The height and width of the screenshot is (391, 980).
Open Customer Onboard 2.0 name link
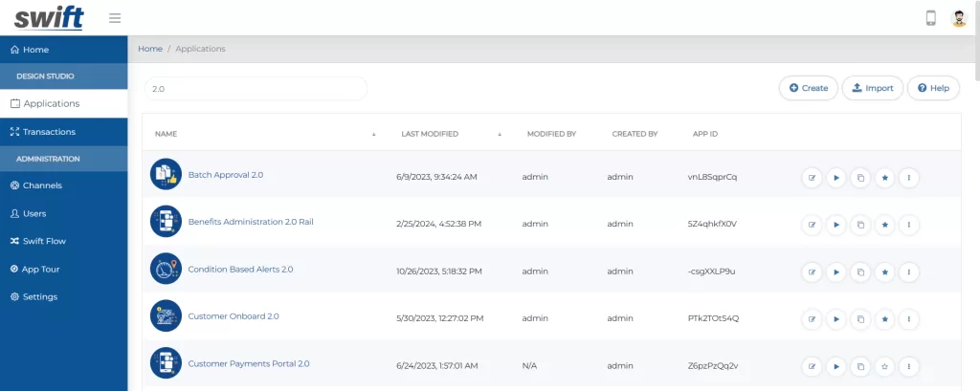point(234,316)
